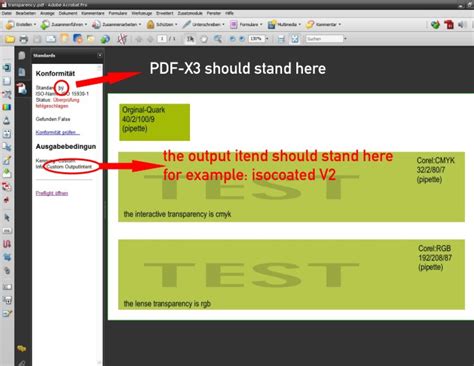Go to next page arrow
Image resolution: width=474 pixels, height=366 pixels.
(150, 39)
